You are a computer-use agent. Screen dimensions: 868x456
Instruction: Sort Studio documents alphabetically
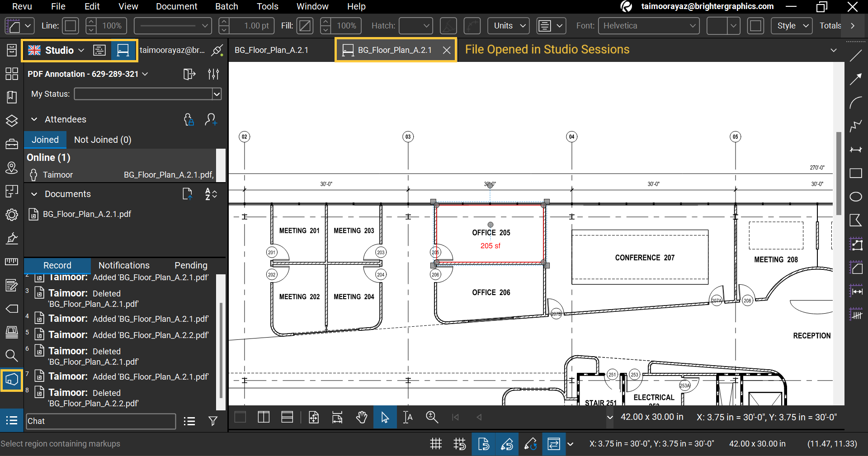(x=210, y=194)
